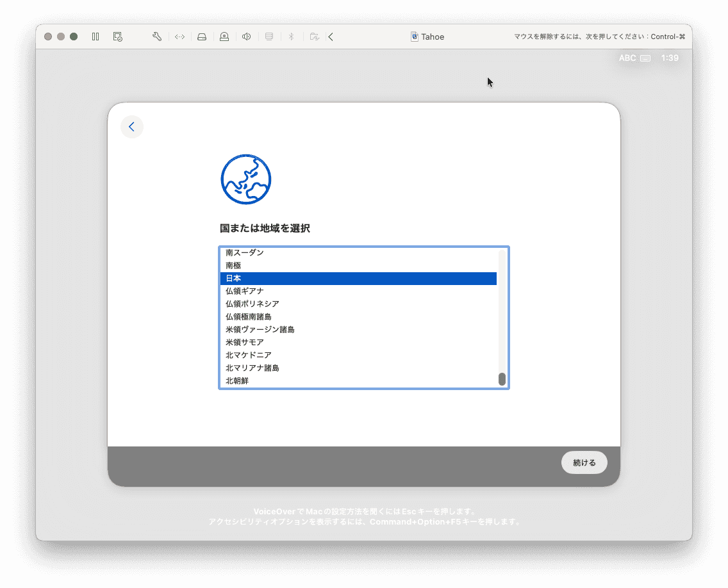This screenshot has height=588, width=728.
Task: Open virtual machine settings wrench
Action: [x=157, y=37]
